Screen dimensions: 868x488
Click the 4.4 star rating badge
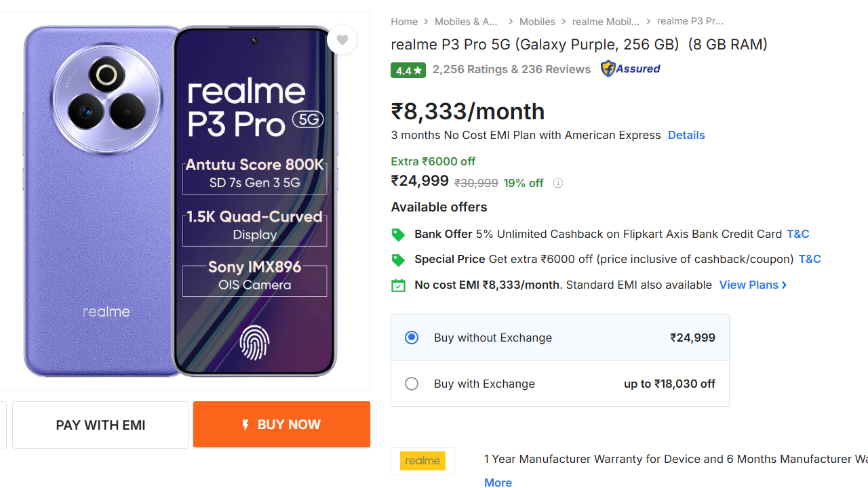pyautogui.click(x=408, y=70)
